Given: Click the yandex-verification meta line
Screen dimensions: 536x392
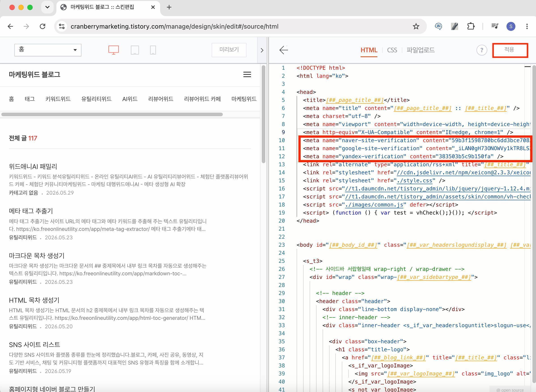Looking at the screenshot, I should (403, 156).
